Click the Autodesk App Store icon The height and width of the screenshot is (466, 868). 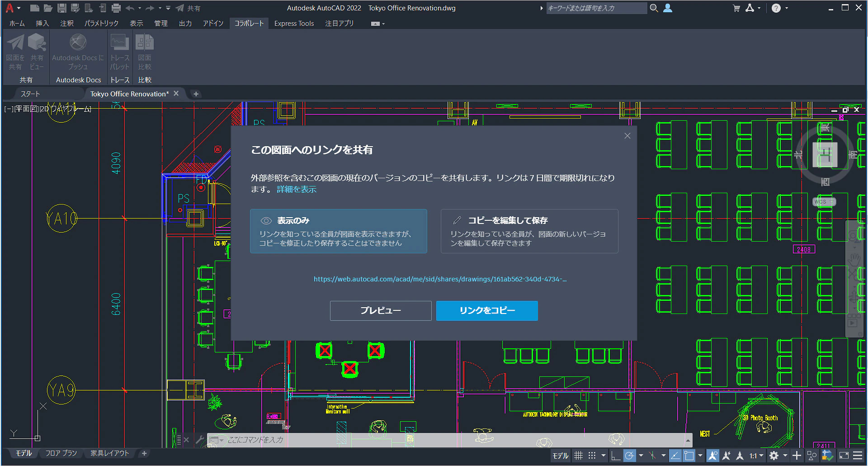coord(750,8)
